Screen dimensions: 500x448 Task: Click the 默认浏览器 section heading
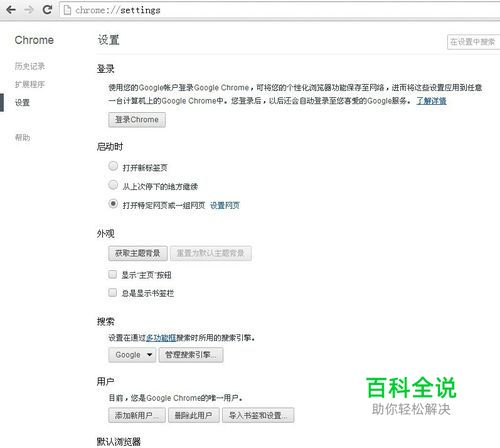coord(119,442)
